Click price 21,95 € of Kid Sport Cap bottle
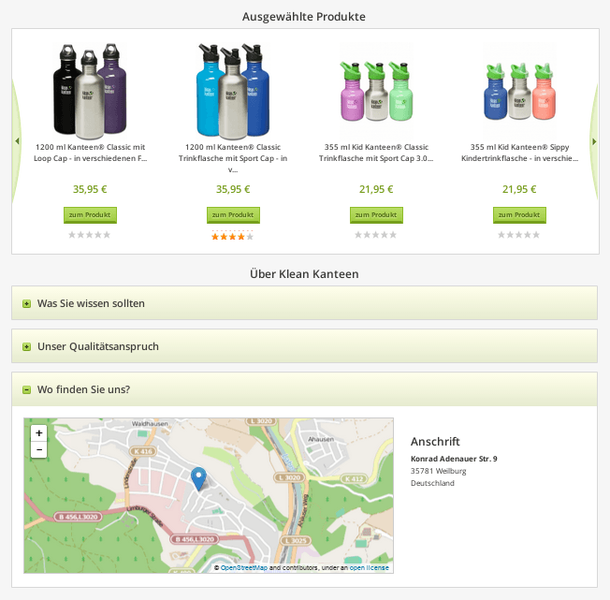Viewport: 610px width, 600px height. coord(376,189)
